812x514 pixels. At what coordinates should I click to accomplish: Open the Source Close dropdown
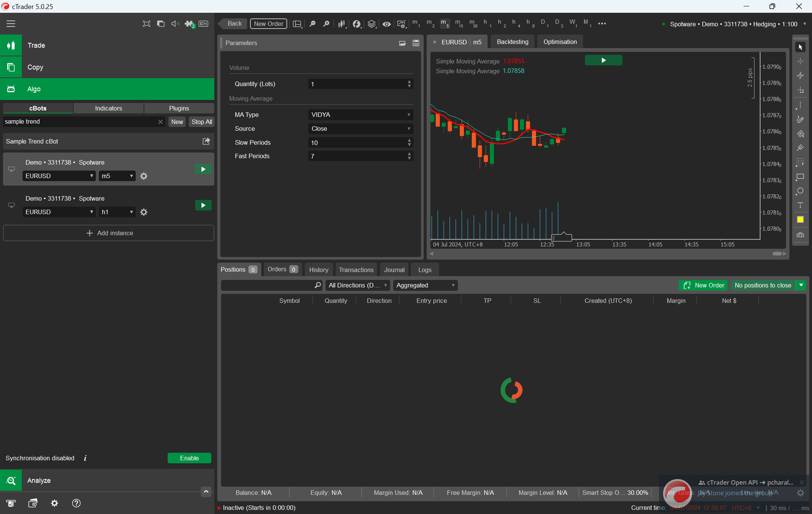[x=361, y=128]
